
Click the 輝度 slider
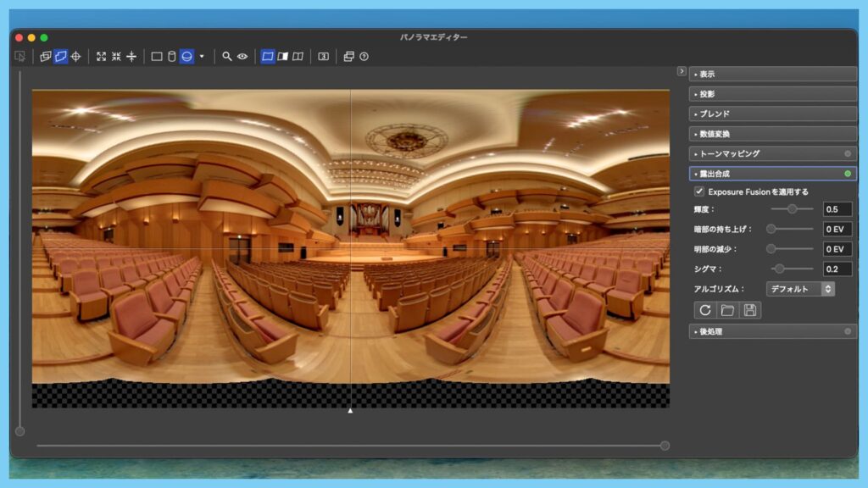792,209
